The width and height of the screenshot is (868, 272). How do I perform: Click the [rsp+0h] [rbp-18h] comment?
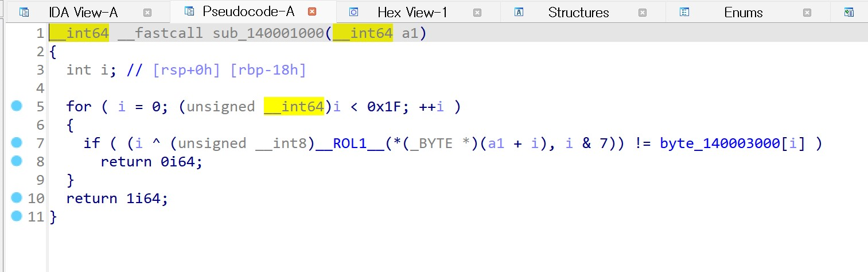tap(229, 70)
